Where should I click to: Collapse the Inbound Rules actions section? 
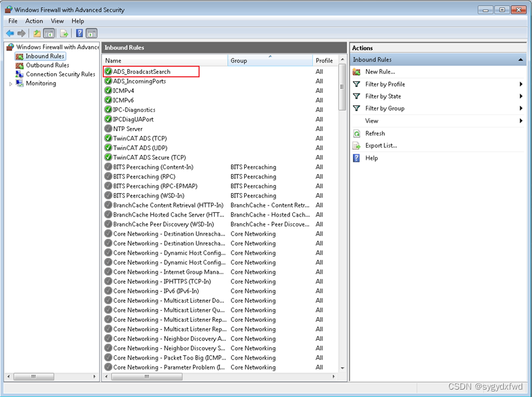click(520, 60)
